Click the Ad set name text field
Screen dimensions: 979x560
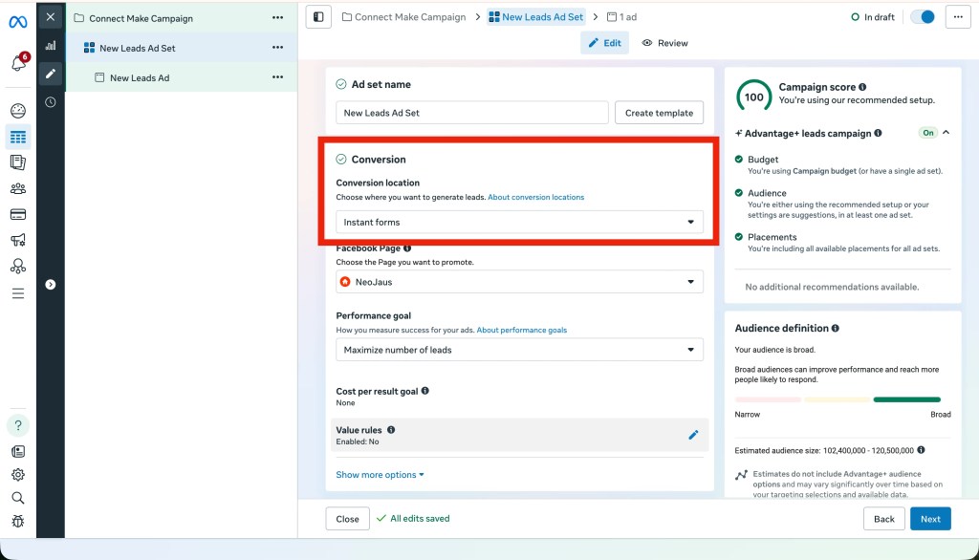[471, 113]
